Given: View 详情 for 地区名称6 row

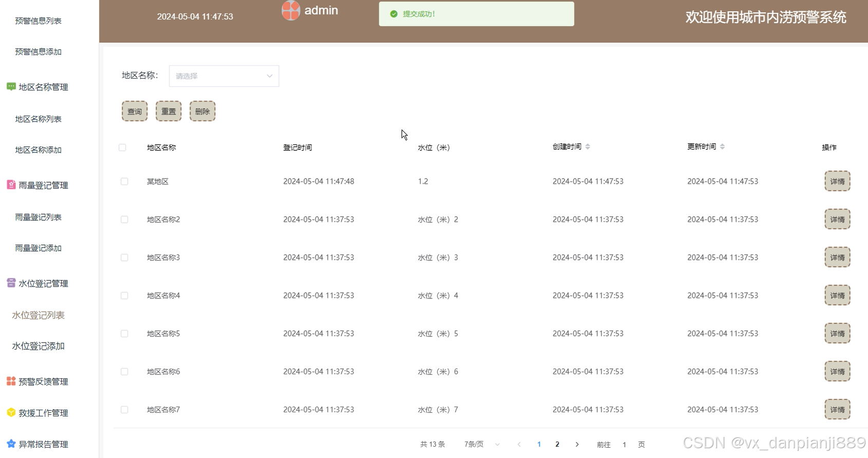Looking at the screenshot, I should coord(837,371).
